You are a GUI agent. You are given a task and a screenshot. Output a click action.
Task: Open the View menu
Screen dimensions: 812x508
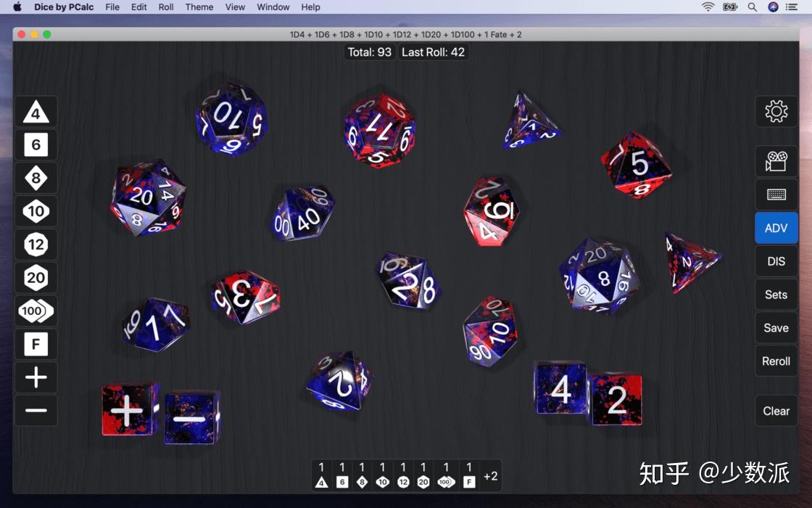pos(235,7)
